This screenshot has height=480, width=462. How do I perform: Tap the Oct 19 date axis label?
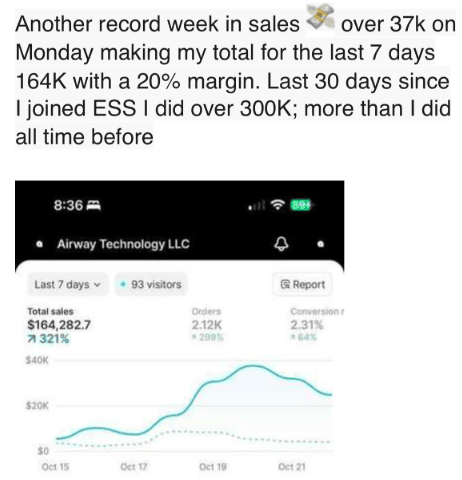point(213,467)
